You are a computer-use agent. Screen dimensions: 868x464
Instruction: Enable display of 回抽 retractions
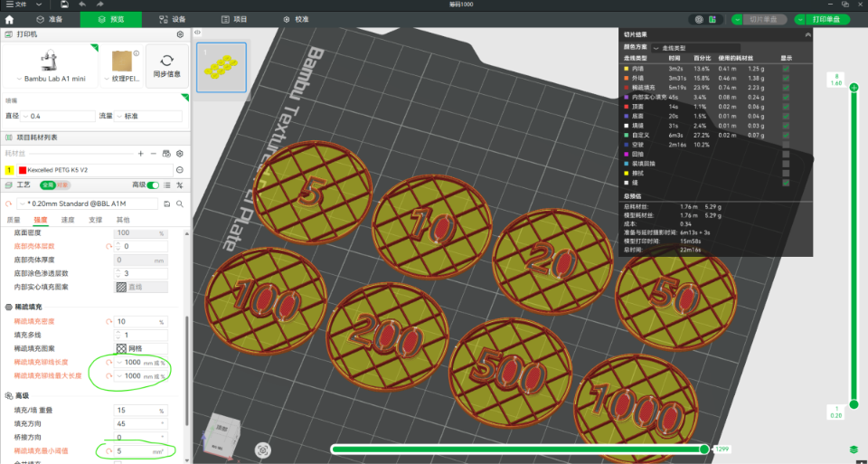pyautogui.click(x=786, y=154)
